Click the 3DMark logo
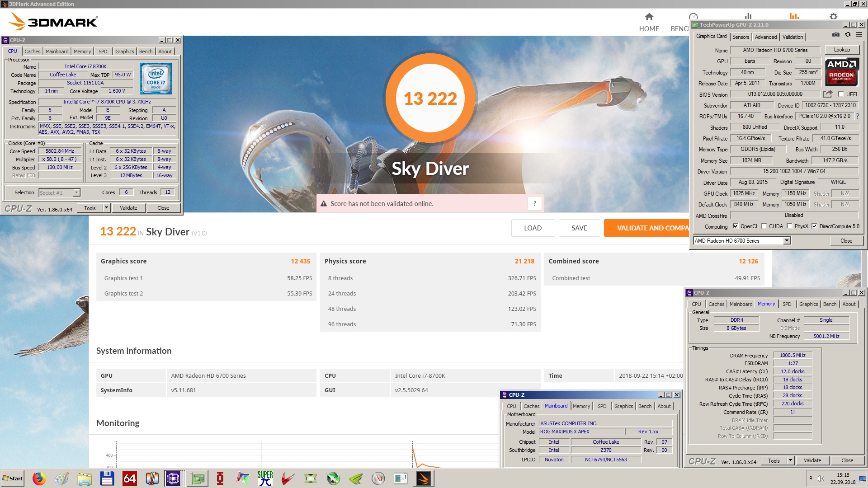Image resolution: width=868 pixels, height=488 pixels. click(53, 21)
